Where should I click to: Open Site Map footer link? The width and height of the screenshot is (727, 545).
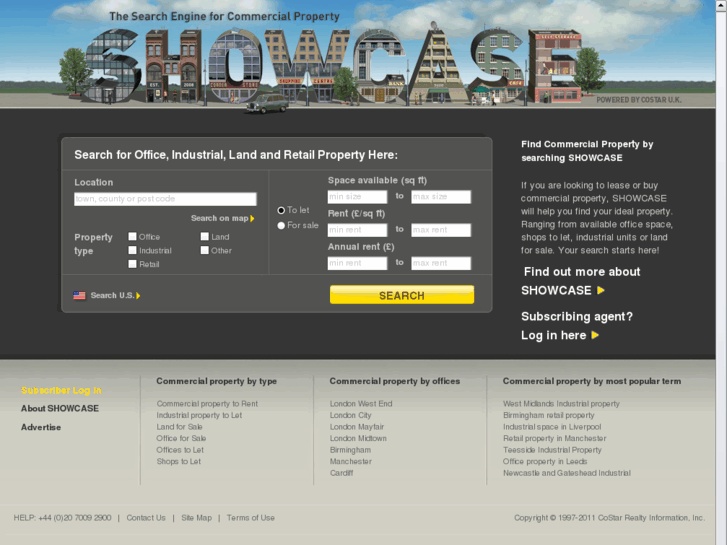click(x=197, y=518)
